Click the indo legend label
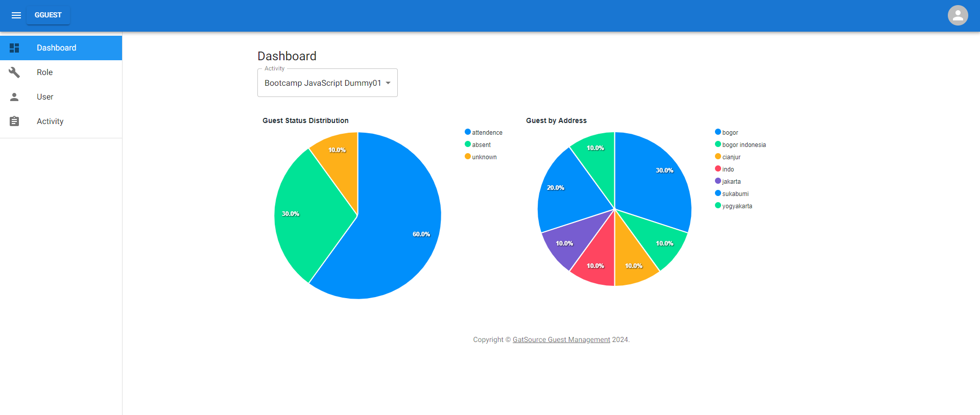Viewport: 980px width, 415px height. 728,169
